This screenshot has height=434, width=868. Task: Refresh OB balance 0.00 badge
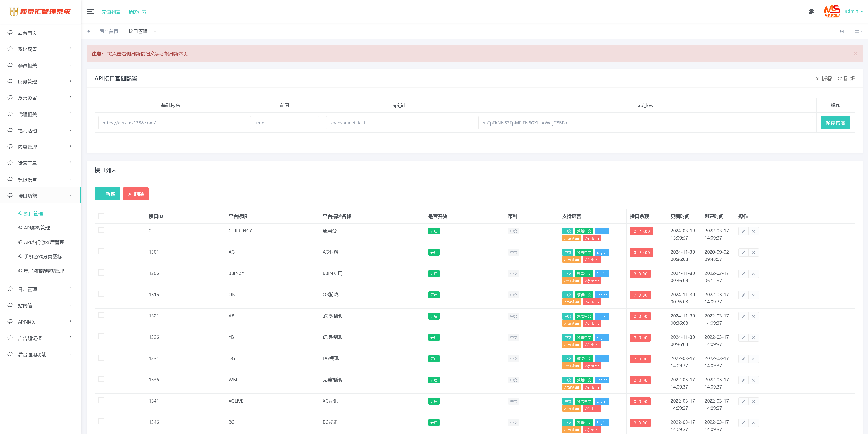[x=640, y=295]
